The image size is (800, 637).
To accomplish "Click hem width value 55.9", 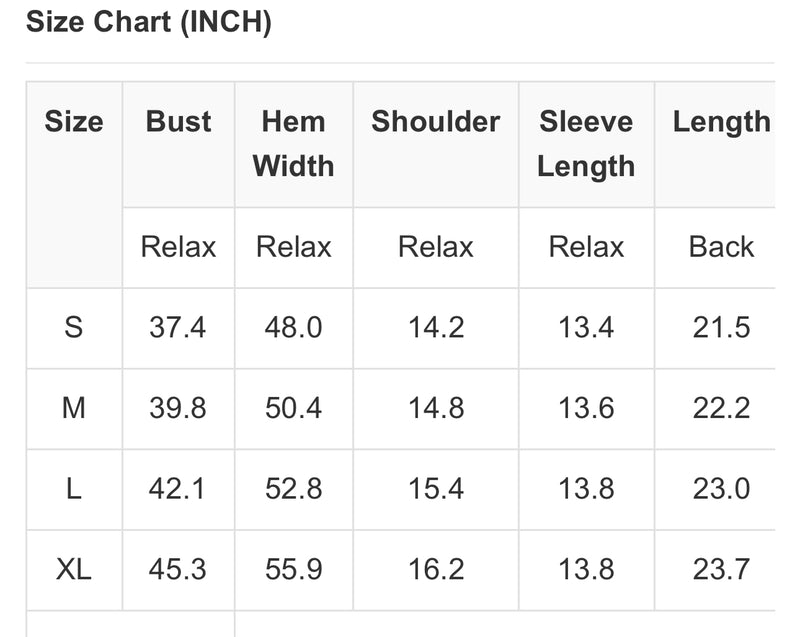I will tap(293, 569).
